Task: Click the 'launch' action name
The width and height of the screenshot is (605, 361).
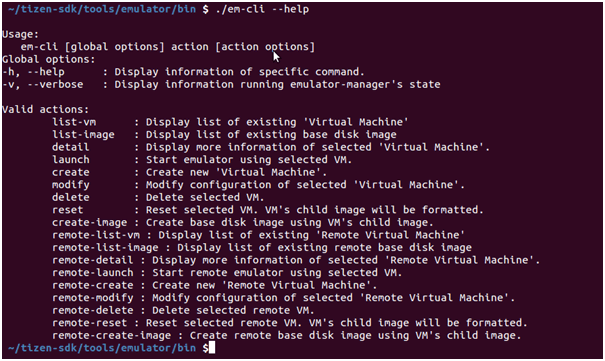Action: (71, 160)
